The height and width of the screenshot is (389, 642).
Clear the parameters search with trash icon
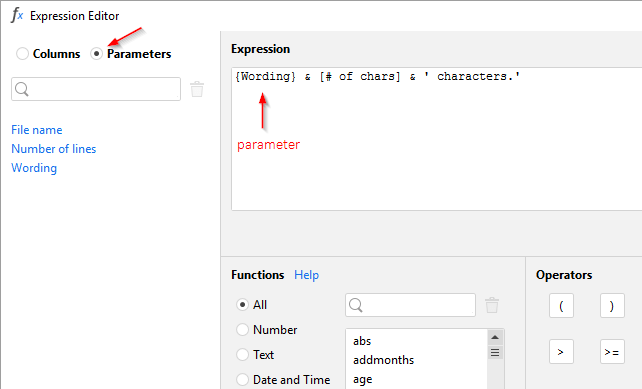pos(197,89)
